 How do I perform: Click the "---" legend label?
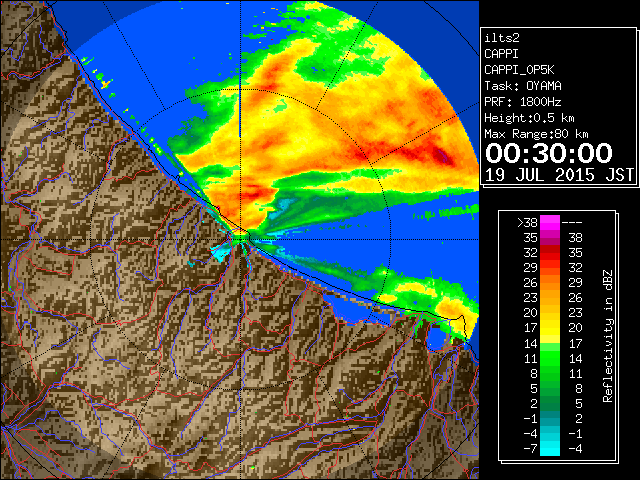[572, 223]
